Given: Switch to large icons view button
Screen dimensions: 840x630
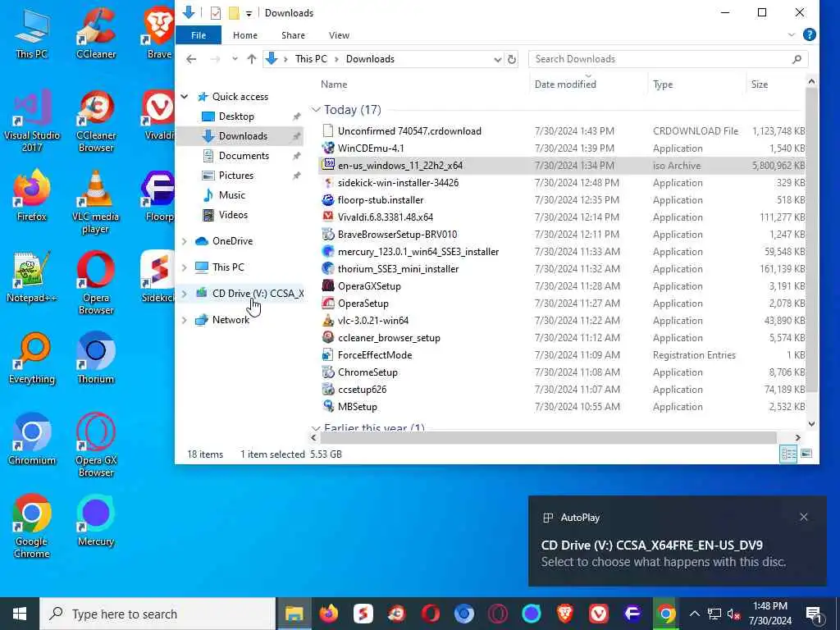Looking at the screenshot, I should point(806,454).
